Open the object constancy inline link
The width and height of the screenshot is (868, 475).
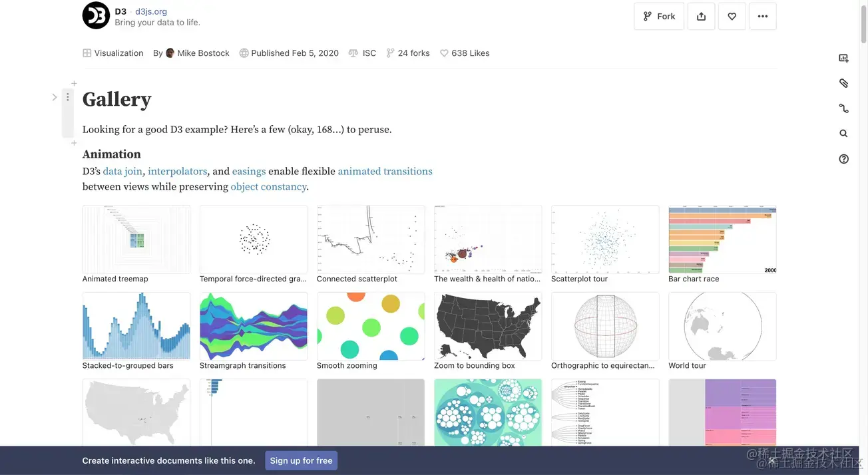click(x=268, y=186)
